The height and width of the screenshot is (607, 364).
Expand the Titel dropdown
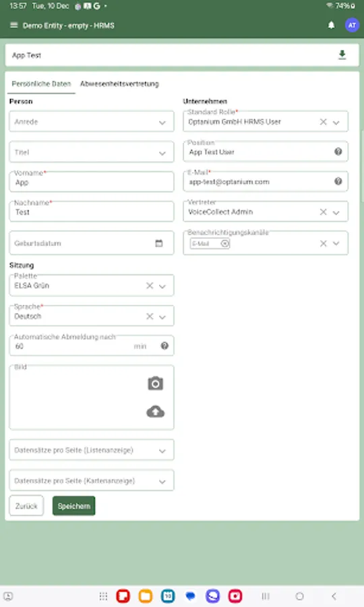[92, 152]
